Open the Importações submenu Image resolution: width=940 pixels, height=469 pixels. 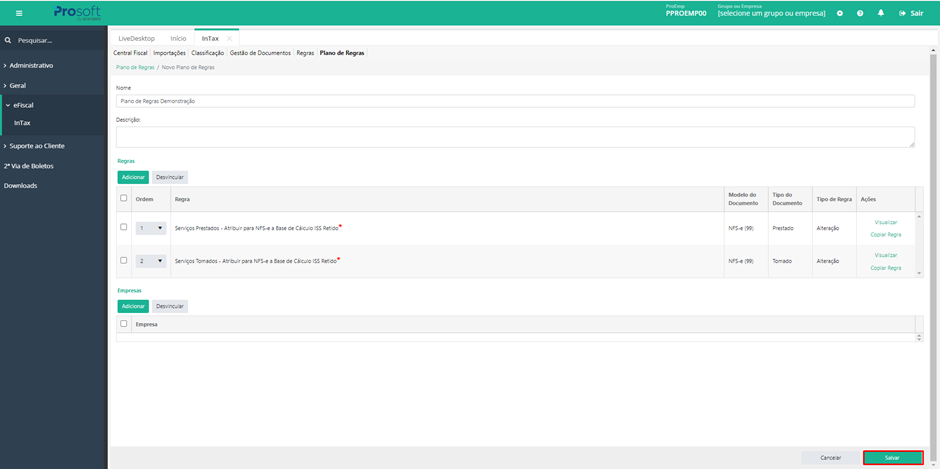pos(170,53)
